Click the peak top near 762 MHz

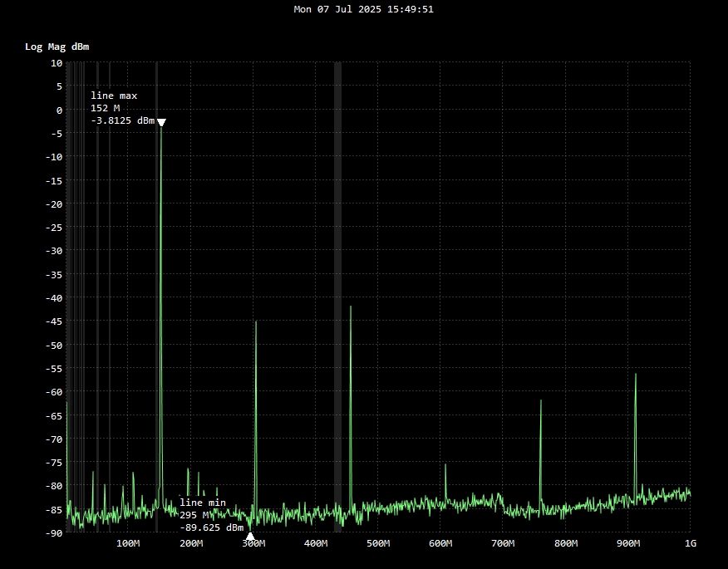pyautogui.click(x=541, y=401)
